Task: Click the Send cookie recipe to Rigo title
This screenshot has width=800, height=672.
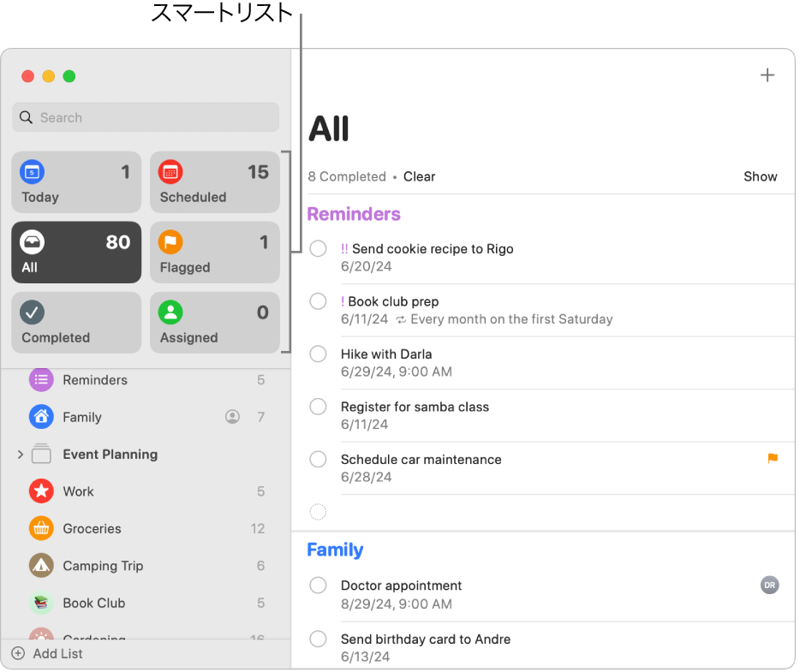Action: tap(433, 249)
